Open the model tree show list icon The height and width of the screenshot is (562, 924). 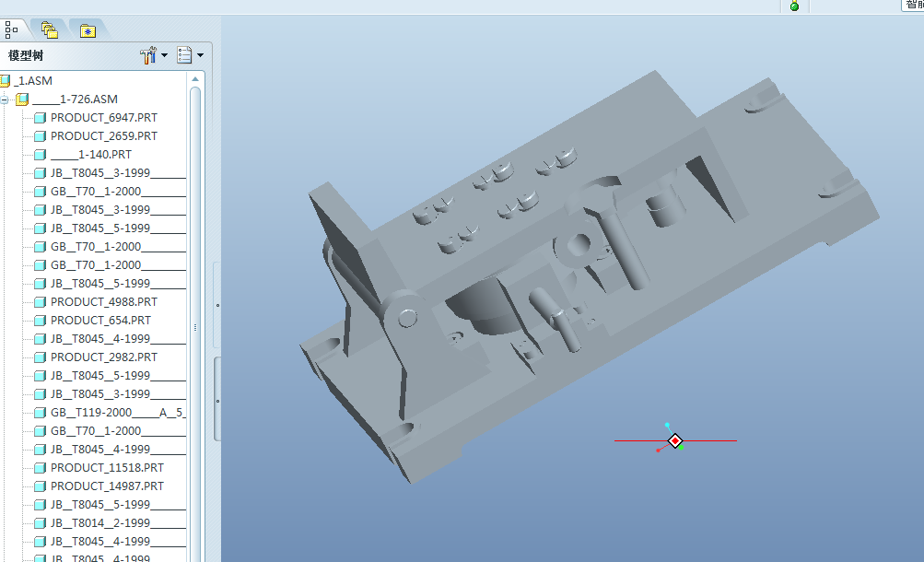click(184, 55)
